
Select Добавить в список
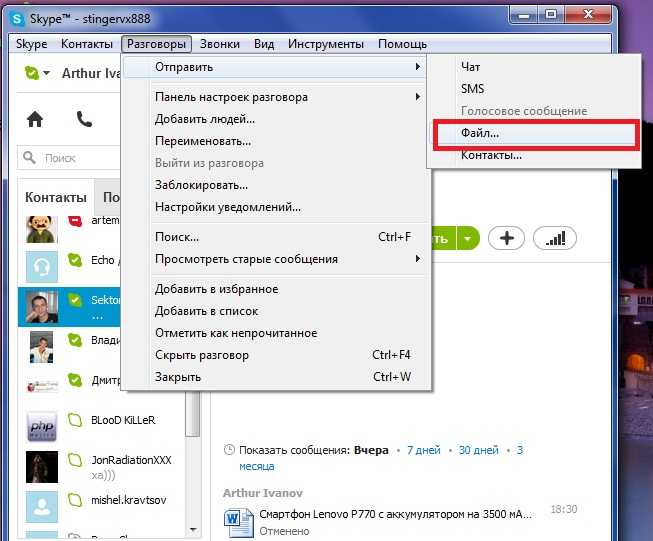pyautogui.click(x=277, y=311)
